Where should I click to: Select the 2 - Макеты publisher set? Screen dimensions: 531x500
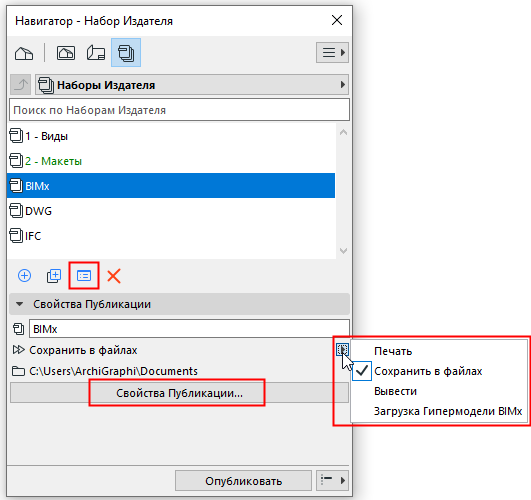171,161
